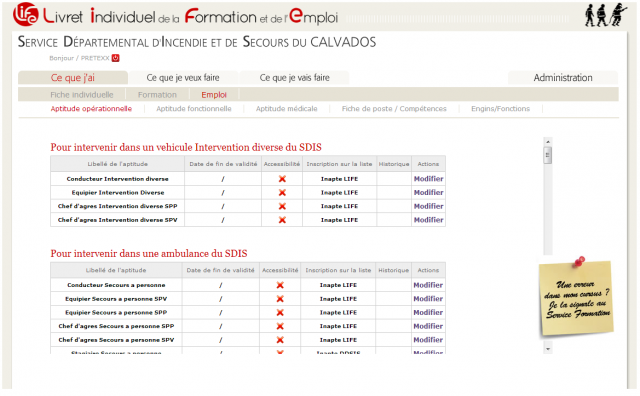Viewport: 640px width, 396px height.
Task: Open the Aptitude médicale link
Action: click(x=287, y=109)
